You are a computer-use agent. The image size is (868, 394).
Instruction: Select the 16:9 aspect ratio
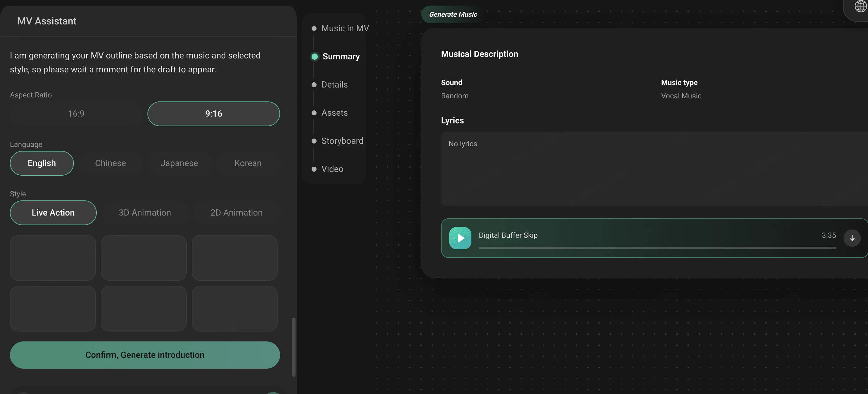point(76,113)
